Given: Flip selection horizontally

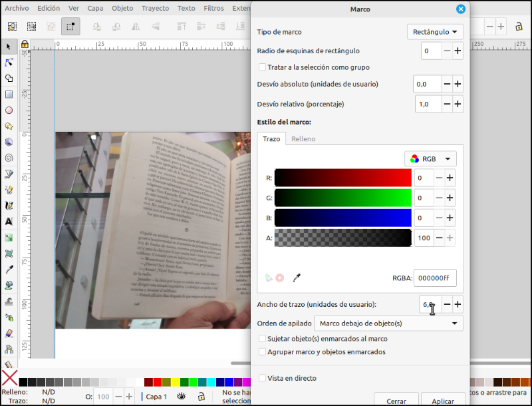Looking at the screenshot, I should click(x=136, y=26).
